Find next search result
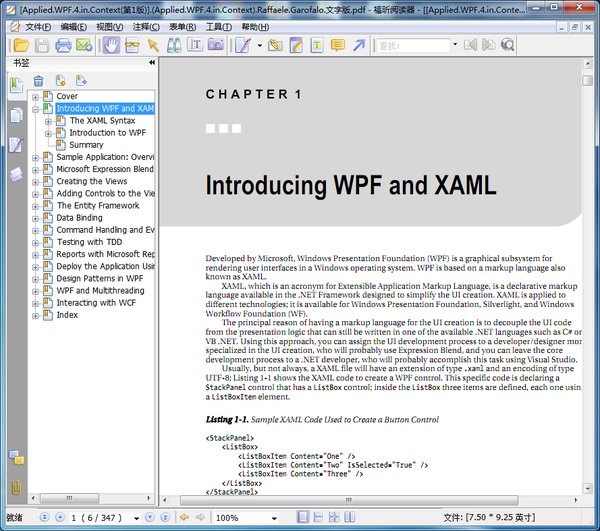Image resolution: width=600 pixels, height=531 pixels. [x=489, y=45]
